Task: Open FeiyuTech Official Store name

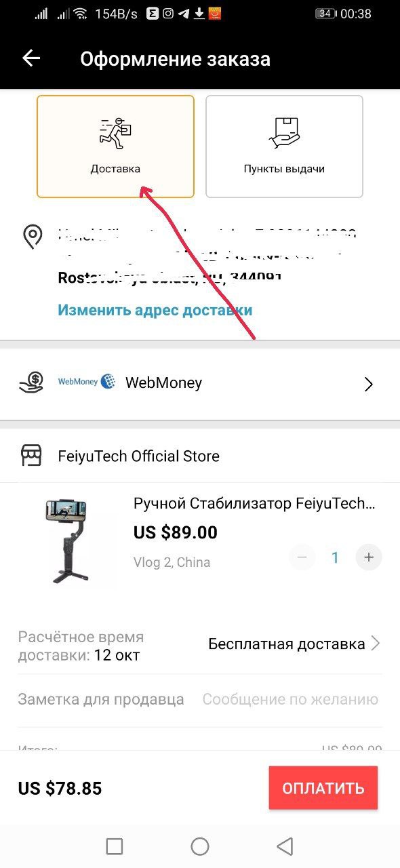Action: tap(139, 456)
